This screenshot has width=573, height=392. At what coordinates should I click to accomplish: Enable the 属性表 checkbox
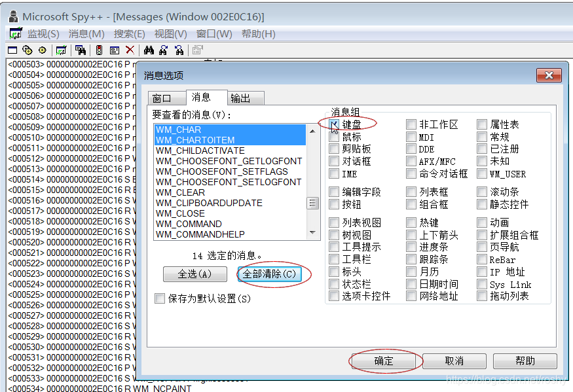click(x=482, y=124)
